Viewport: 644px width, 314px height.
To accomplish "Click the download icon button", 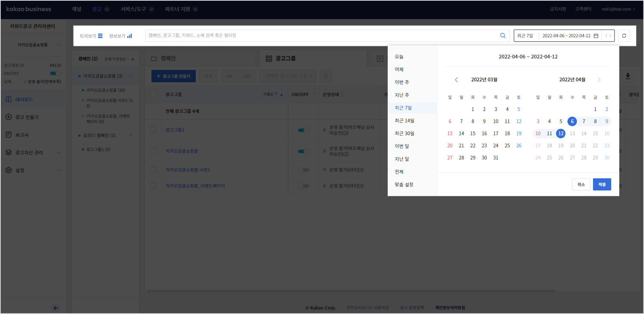I will pos(628,76).
